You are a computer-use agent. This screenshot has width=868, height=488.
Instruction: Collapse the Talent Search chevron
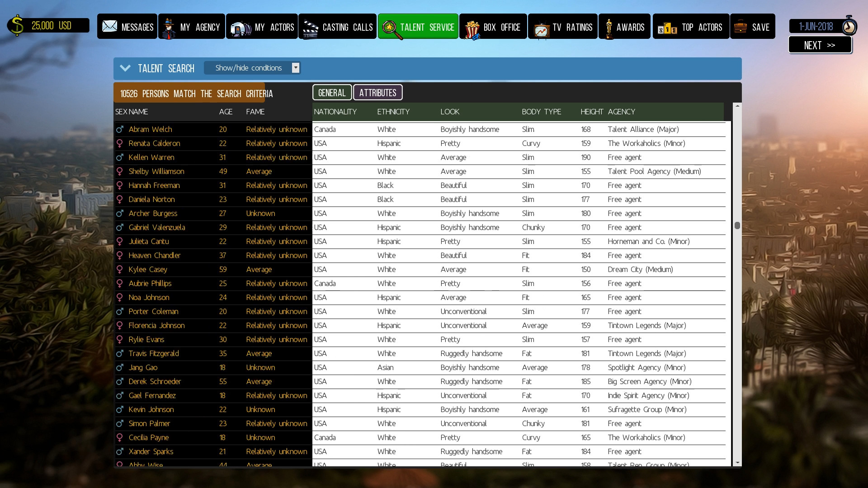pos(125,68)
